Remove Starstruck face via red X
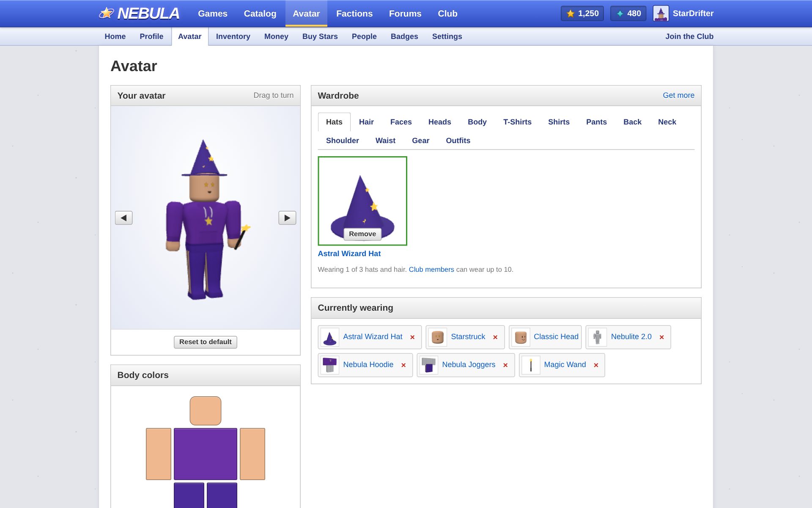Viewport: 812px width, 508px height. [x=495, y=337]
